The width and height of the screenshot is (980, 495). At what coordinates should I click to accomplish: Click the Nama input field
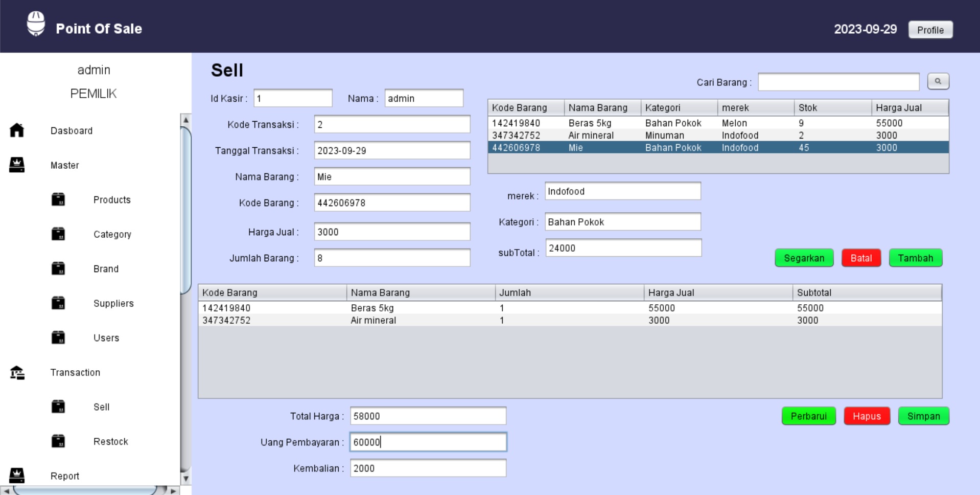424,98
